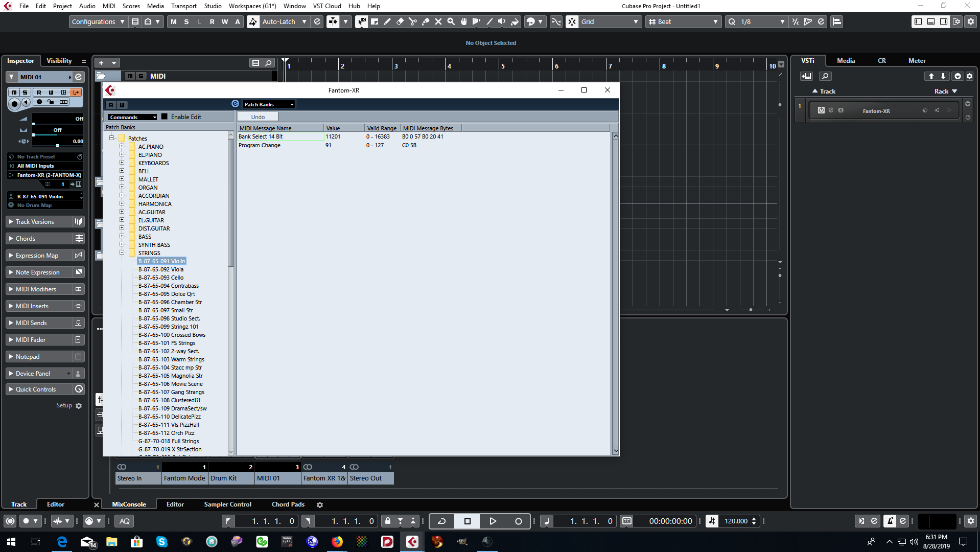Toggle the transport Cycle loop button

tap(442, 521)
